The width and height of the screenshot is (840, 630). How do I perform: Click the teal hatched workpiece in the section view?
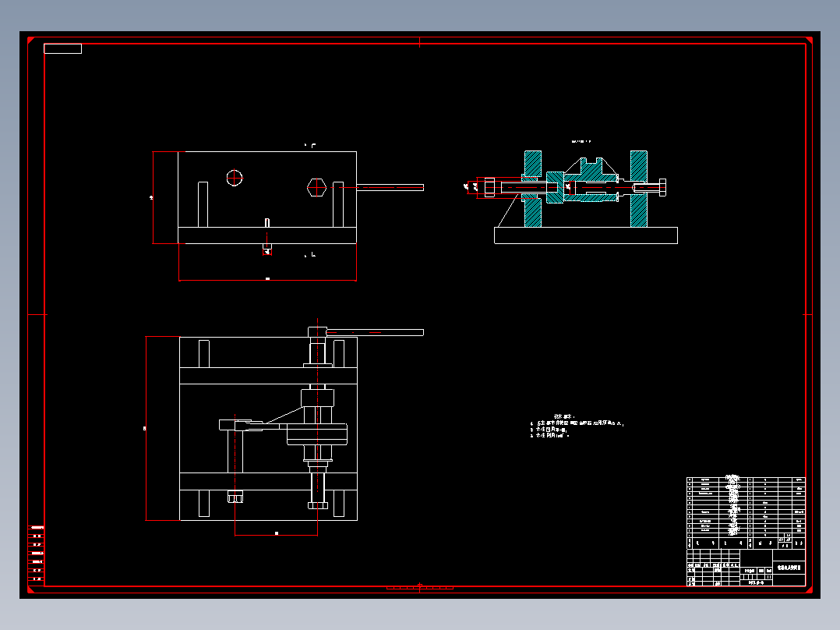(x=589, y=181)
